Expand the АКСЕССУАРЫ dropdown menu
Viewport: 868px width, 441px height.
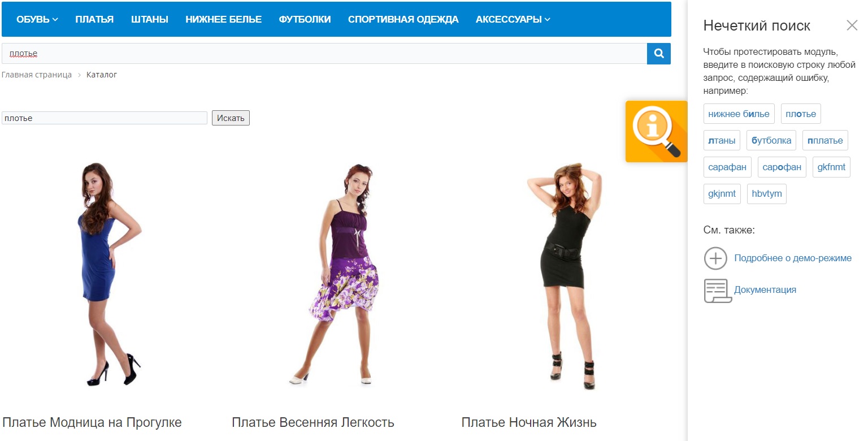pyautogui.click(x=513, y=19)
